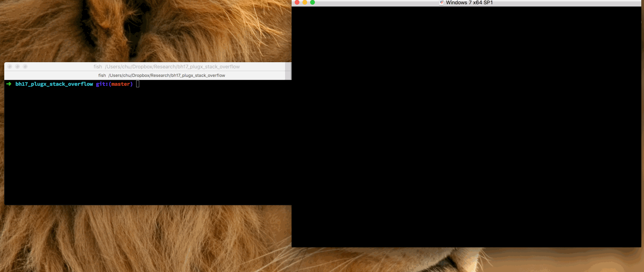Image resolution: width=644 pixels, height=272 pixels.
Task: Click the terminal window's gray zoom button
Action: (x=25, y=66)
